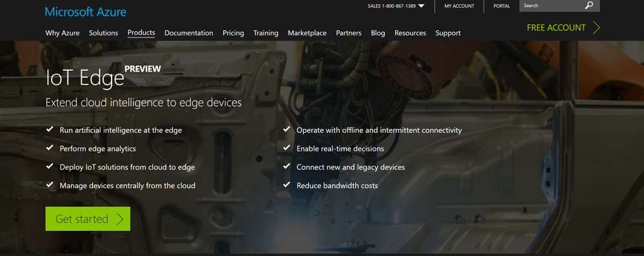
Task: Click the green Get started button
Action: (x=88, y=219)
